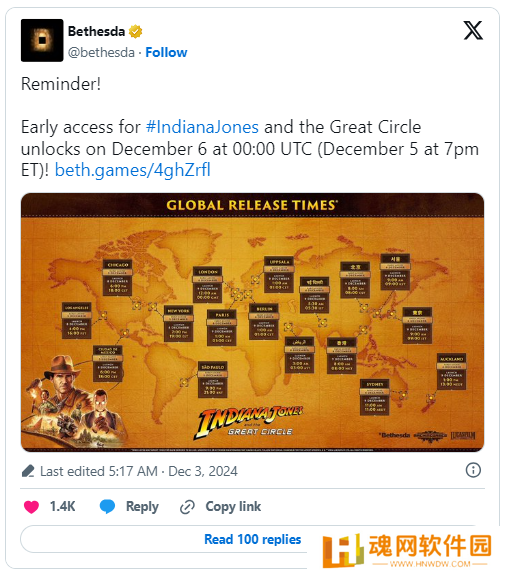Open the tweet info circle icon
Image resolution: width=507 pixels, height=576 pixels.
[x=473, y=470]
